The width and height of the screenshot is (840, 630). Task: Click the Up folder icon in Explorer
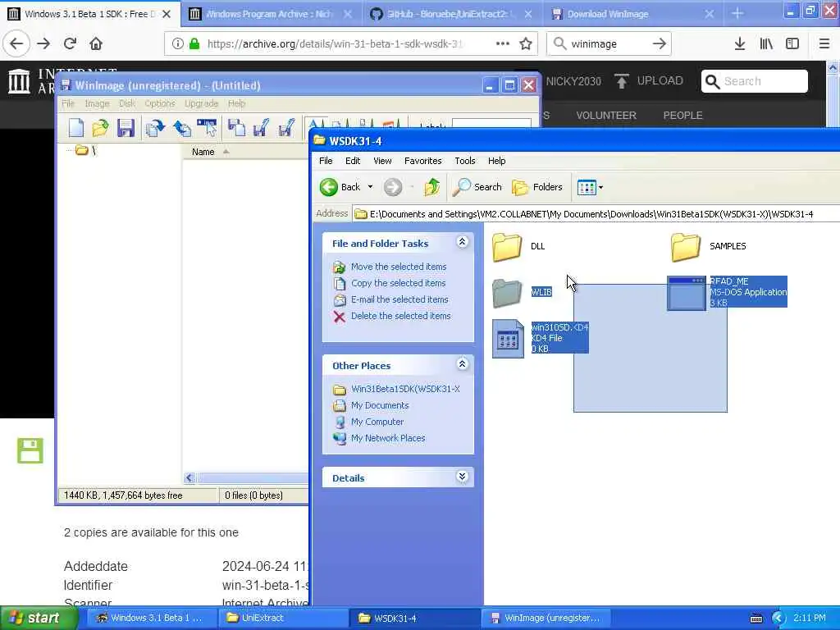click(x=431, y=187)
